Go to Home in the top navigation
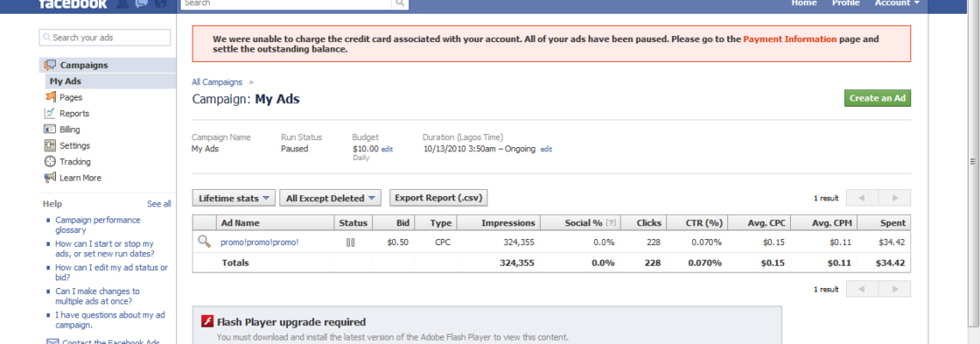 pyautogui.click(x=804, y=3)
